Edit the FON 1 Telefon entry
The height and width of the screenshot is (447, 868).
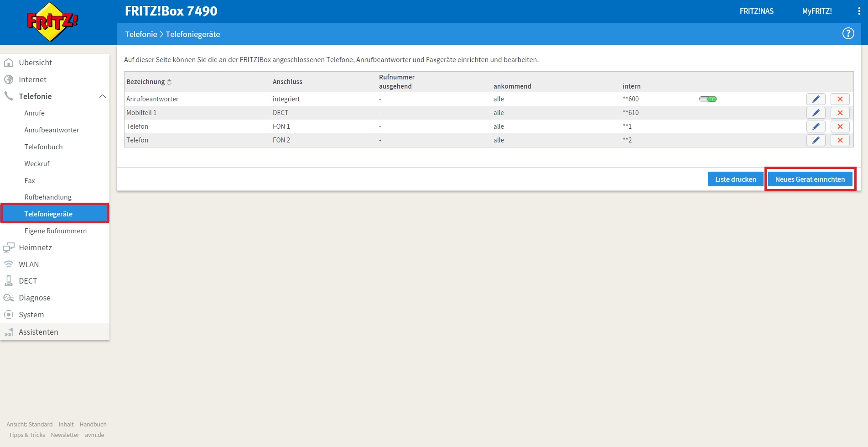point(816,126)
